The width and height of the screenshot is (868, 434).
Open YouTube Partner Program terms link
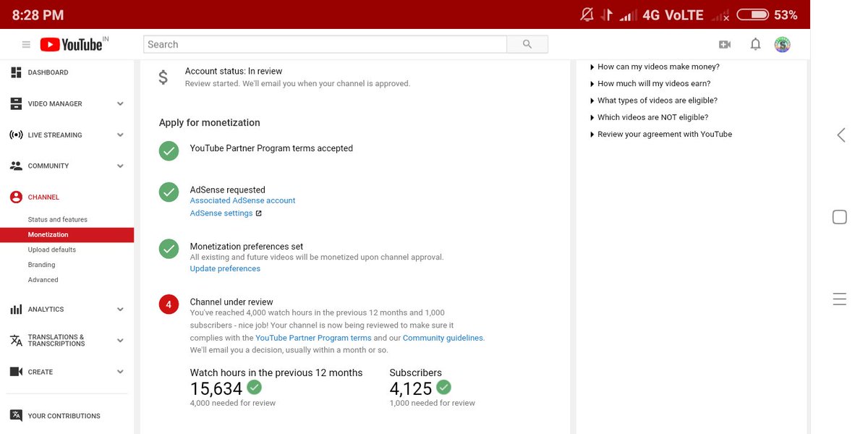point(313,338)
